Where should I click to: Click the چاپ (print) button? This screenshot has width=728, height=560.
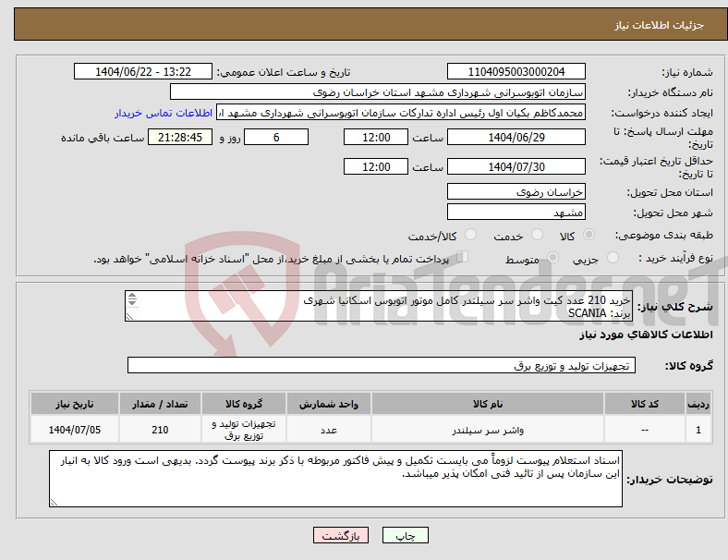tap(405, 535)
